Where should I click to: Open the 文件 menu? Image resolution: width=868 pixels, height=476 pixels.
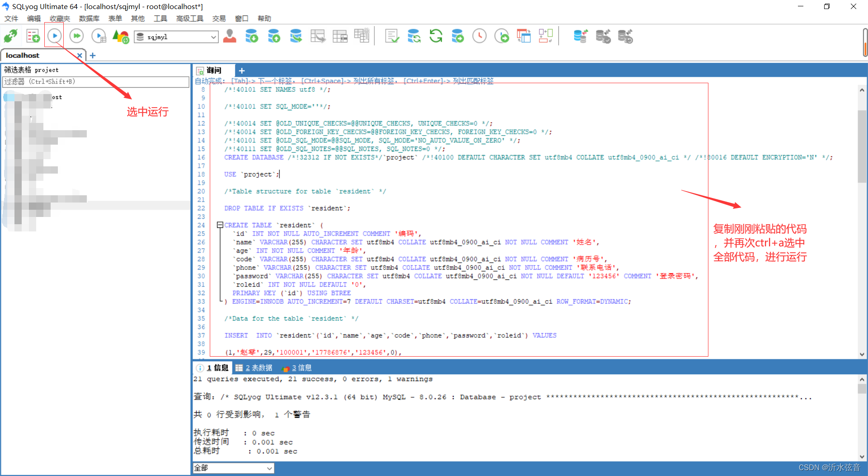point(11,19)
